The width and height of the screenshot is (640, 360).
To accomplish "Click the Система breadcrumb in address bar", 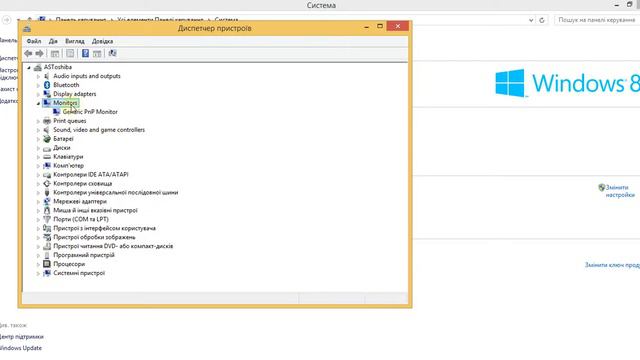I will tap(226, 20).
